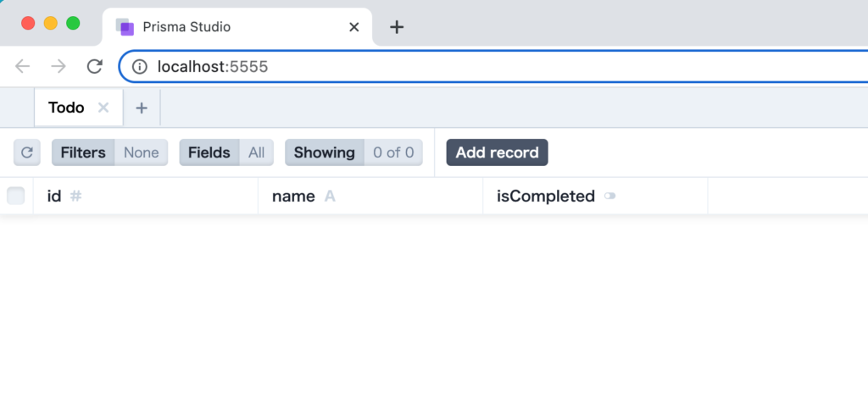Viewport: 868px width, 405px height.
Task: Open site information icon in address bar
Action: coord(140,67)
